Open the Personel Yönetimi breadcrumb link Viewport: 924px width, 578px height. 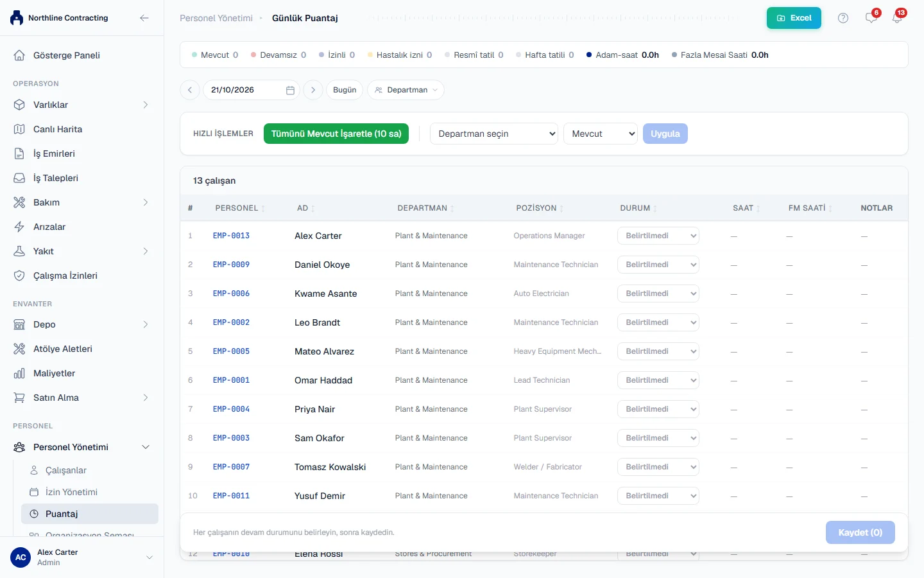216,18
